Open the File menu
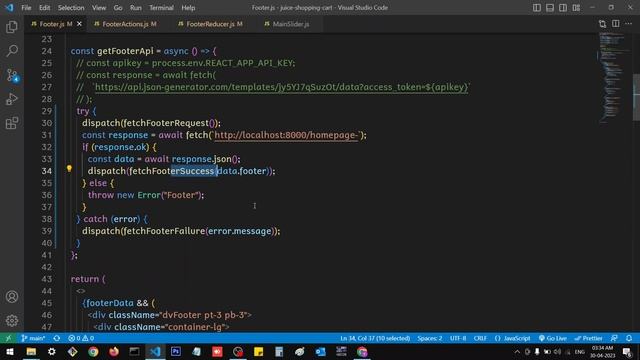The width and height of the screenshot is (640, 360). click(x=26, y=8)
